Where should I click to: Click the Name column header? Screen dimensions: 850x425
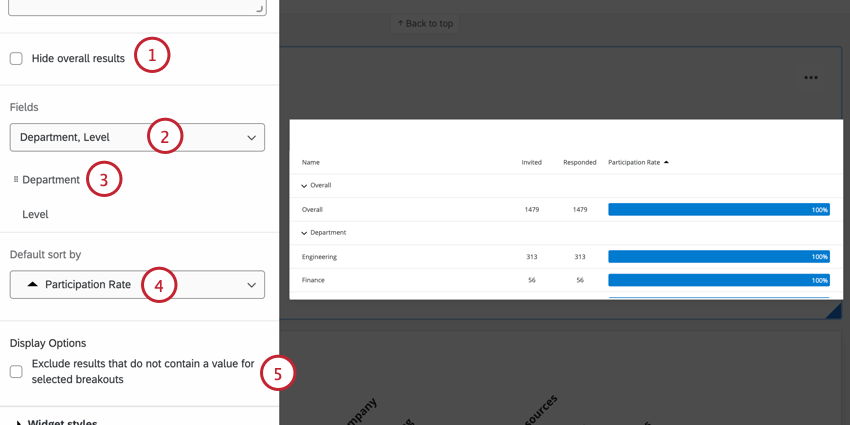311,162
